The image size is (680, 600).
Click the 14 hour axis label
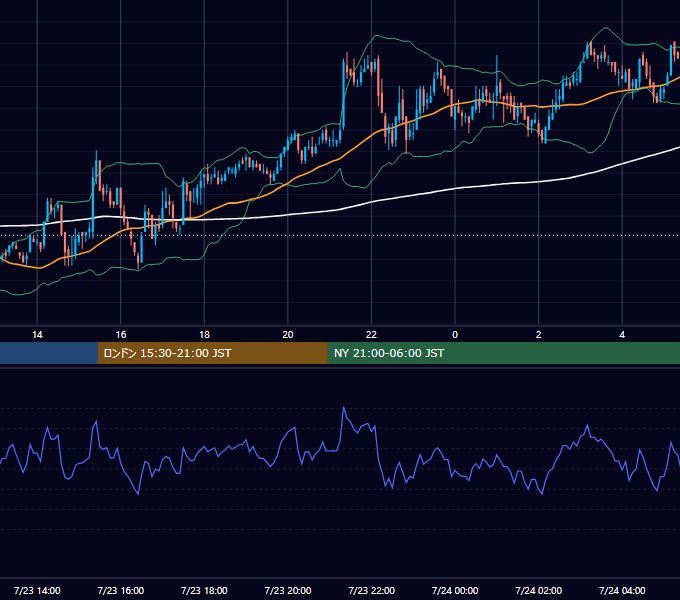37,335
